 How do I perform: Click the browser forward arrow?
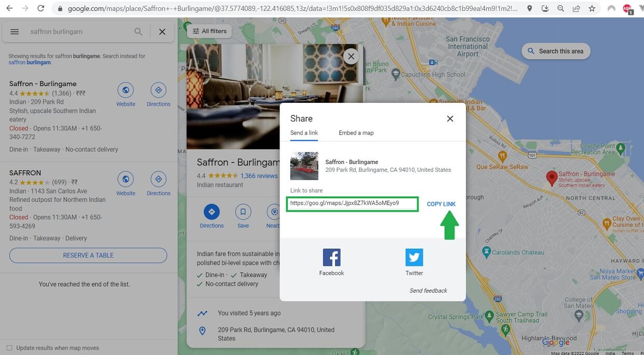tap(25, 8)
